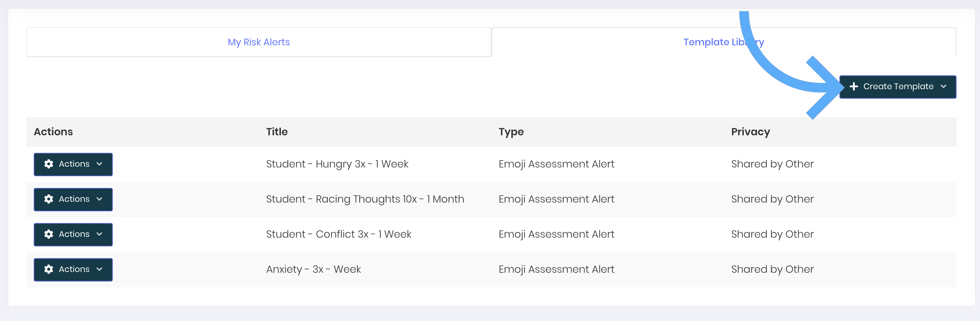980x321 pixels.
Task: Expand the Create Template dropdown chevron
Action: point(943,87)
